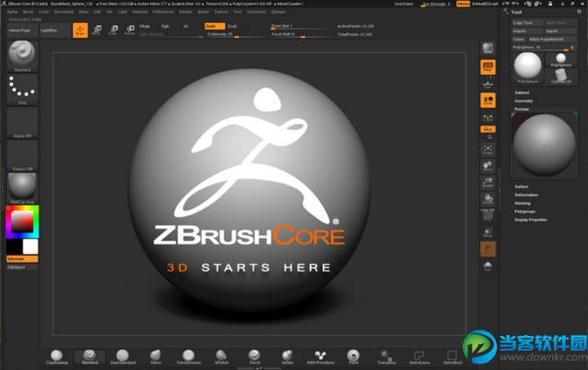Select the SelectLasso tool
Image resolution: width=588 pixels, height=370 pixels.
pyautogui.click(x=419, y=357)
